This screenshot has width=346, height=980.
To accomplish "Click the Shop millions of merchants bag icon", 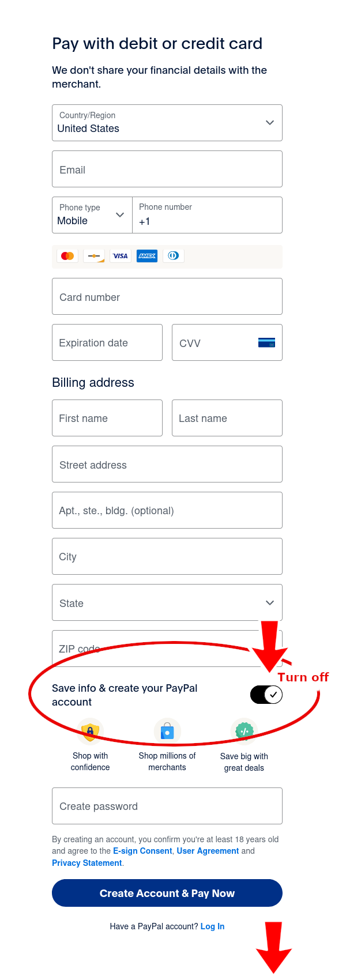I will (x=167, y=732).
